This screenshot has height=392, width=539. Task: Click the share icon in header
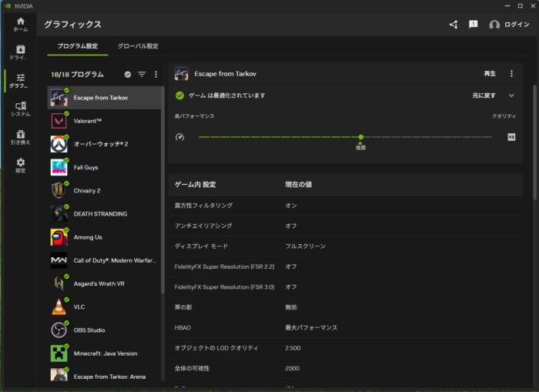coord(454,25)
